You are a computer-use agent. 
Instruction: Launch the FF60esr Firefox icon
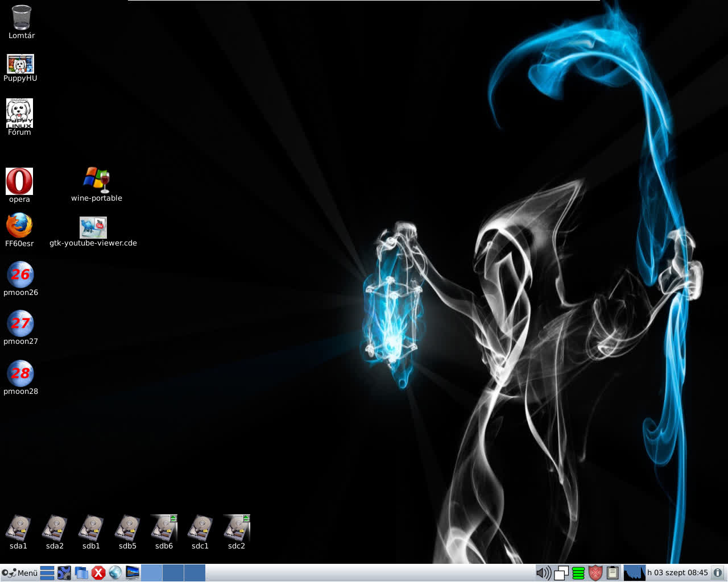[x=19, y=226]
